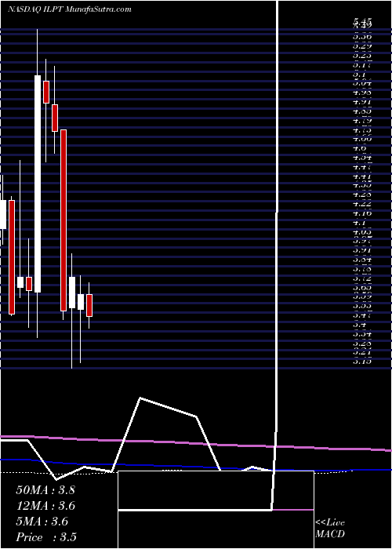
Task: Click the pink 50MA line
Action: tap(196, 443)
